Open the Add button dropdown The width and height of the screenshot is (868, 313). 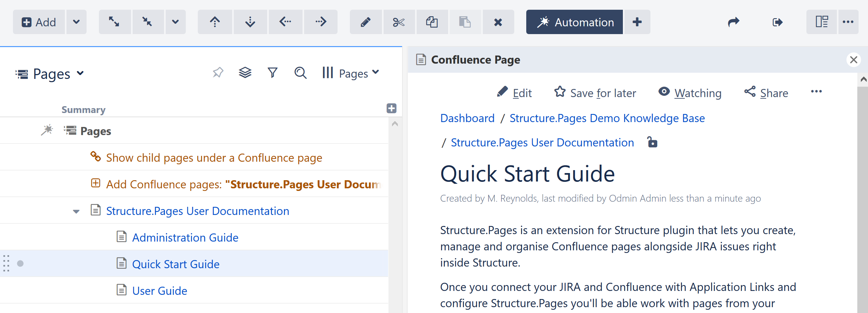[76, 22]
